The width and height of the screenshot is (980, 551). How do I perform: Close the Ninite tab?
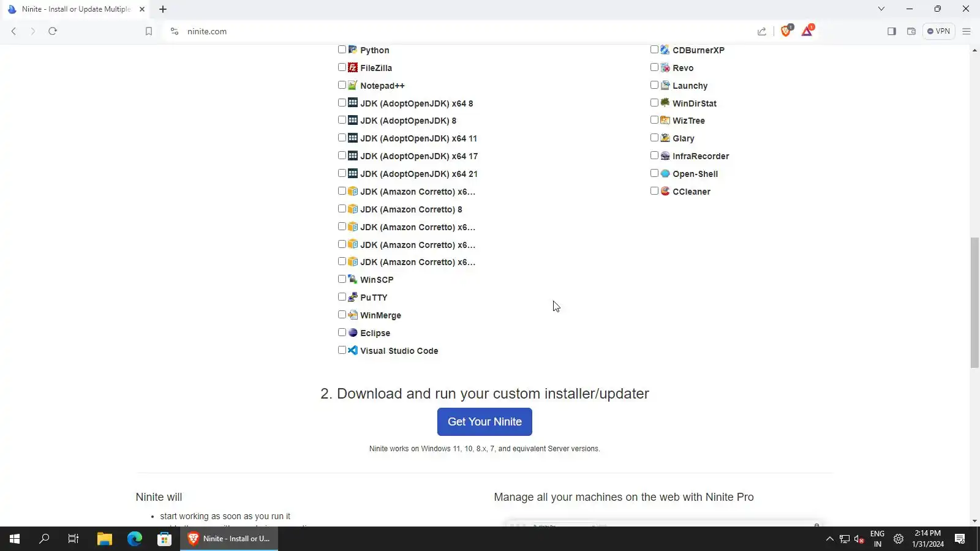(x=142, y=9)
